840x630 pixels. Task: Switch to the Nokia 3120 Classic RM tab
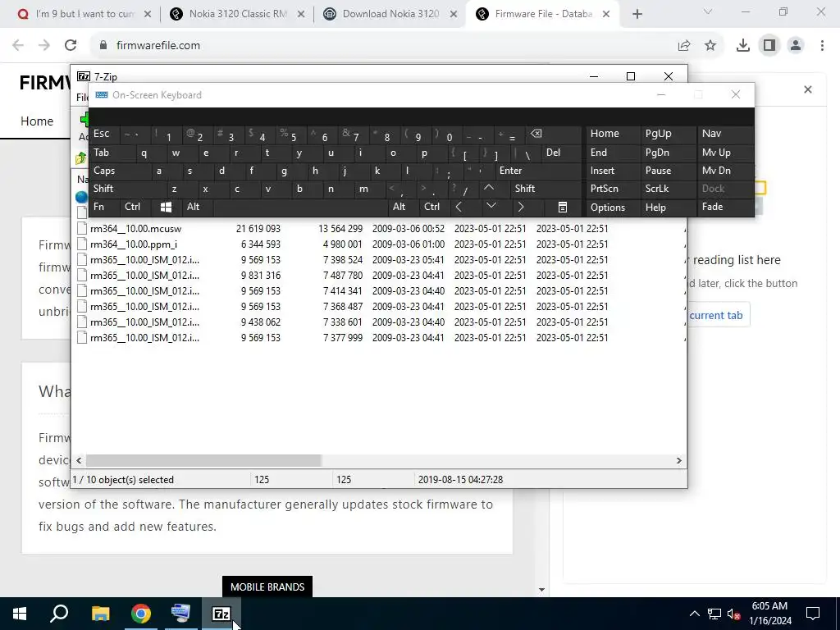pos(238,14)
